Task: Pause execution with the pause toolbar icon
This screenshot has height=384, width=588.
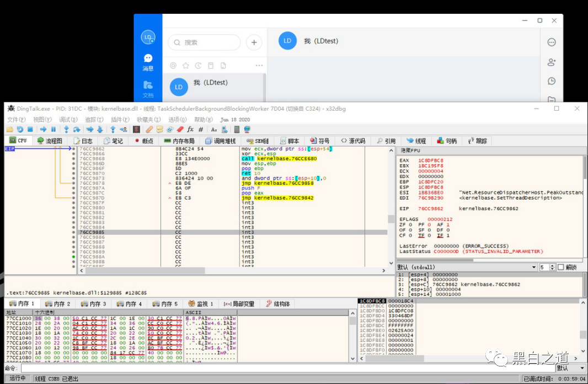Action: tap(54, 129)
